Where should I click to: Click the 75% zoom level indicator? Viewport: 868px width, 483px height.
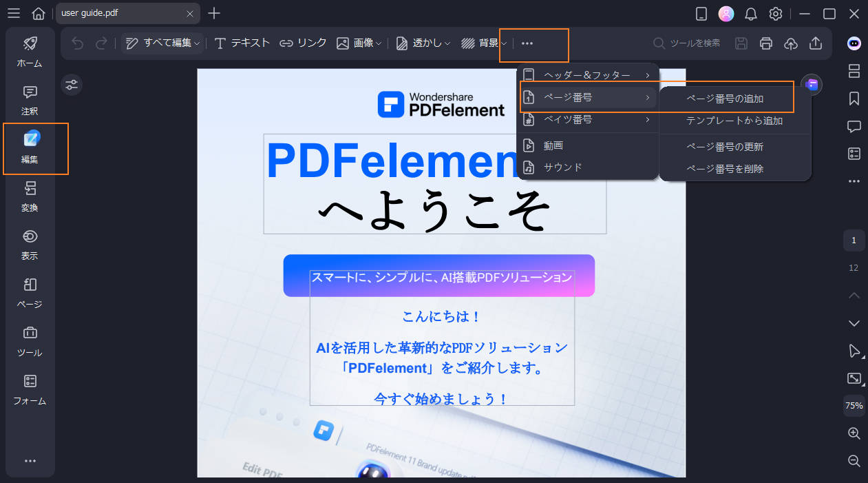[854, 406]
